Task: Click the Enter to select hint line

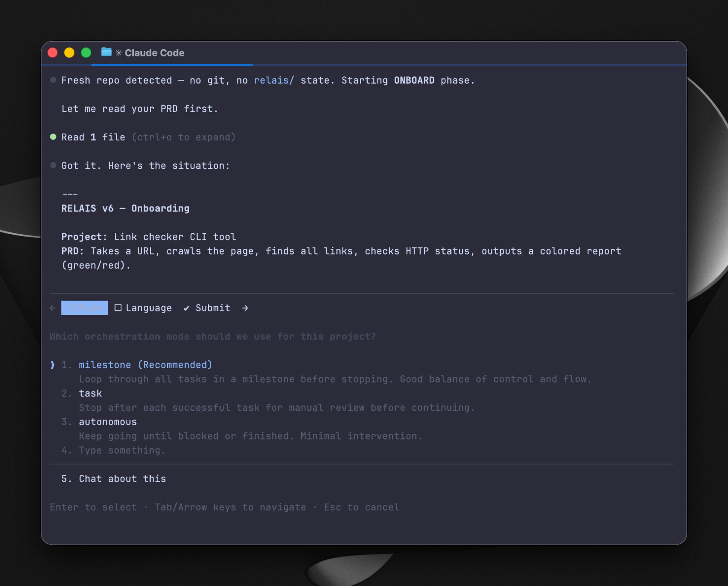Action: (225, 507)
